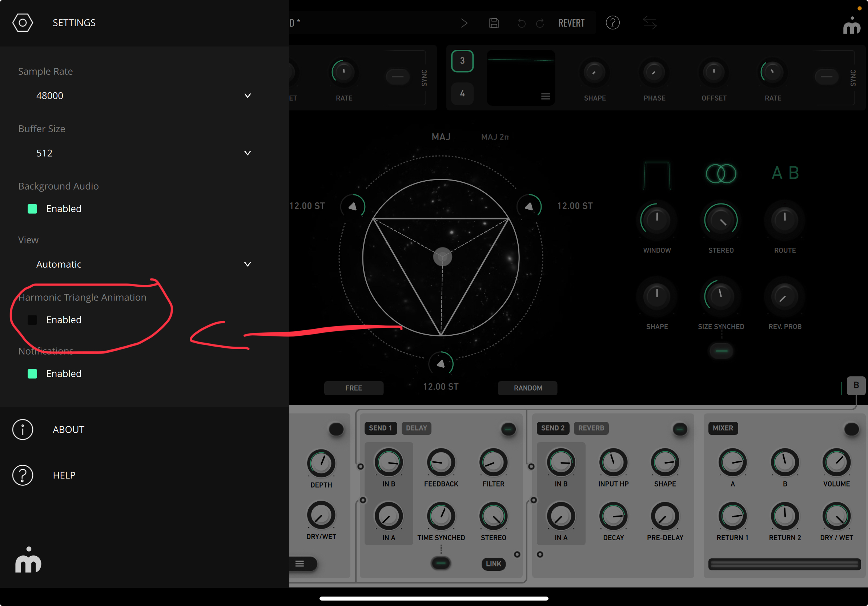
Task: Disable Background Audio checkbox
Action: (x=32, y=209)
